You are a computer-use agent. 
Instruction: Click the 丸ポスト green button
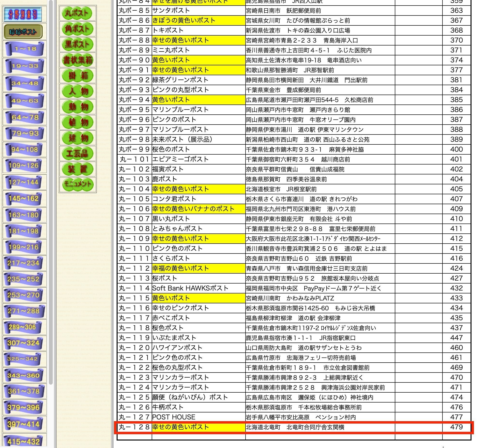point(77,13)
